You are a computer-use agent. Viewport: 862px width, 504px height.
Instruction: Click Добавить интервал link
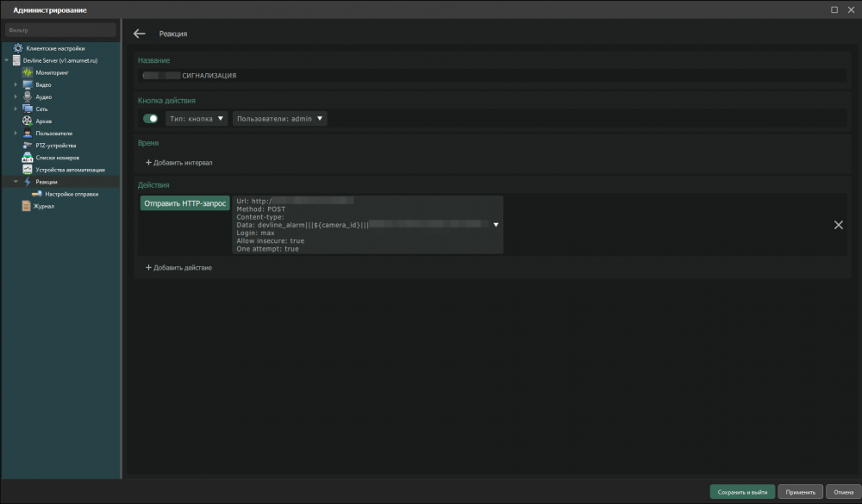178,163
